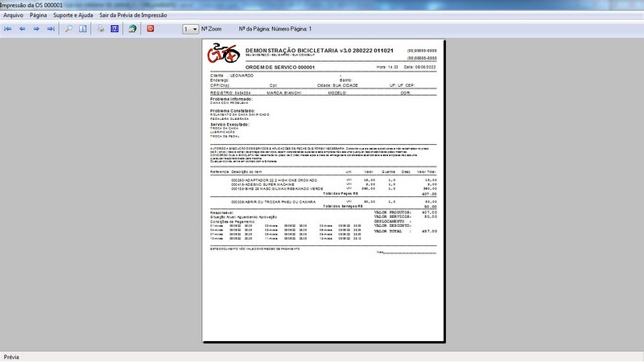The image size is (644, 362).
Task: Open the zoom level dropdown
Action: click(191, 29)
